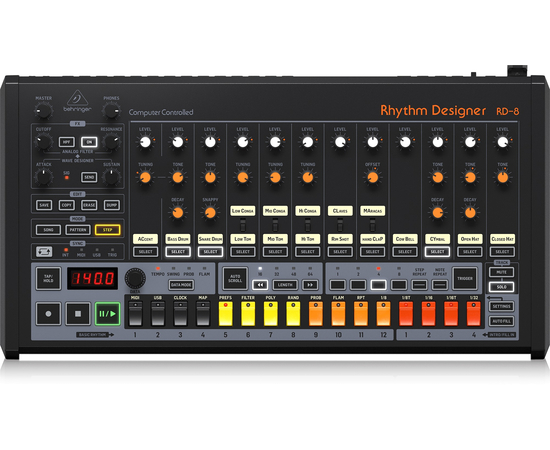Click the record button
Viewport: 550px width, 450px height.
tap(48, 314)
